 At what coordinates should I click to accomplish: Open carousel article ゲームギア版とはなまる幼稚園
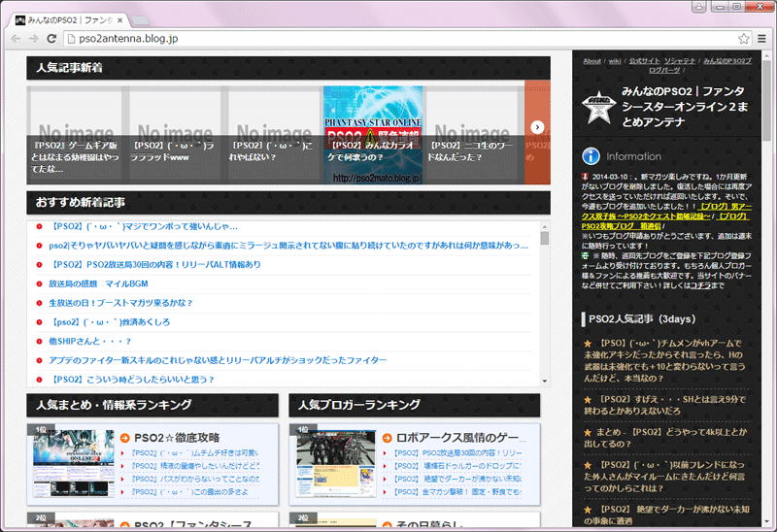(75, 157)
